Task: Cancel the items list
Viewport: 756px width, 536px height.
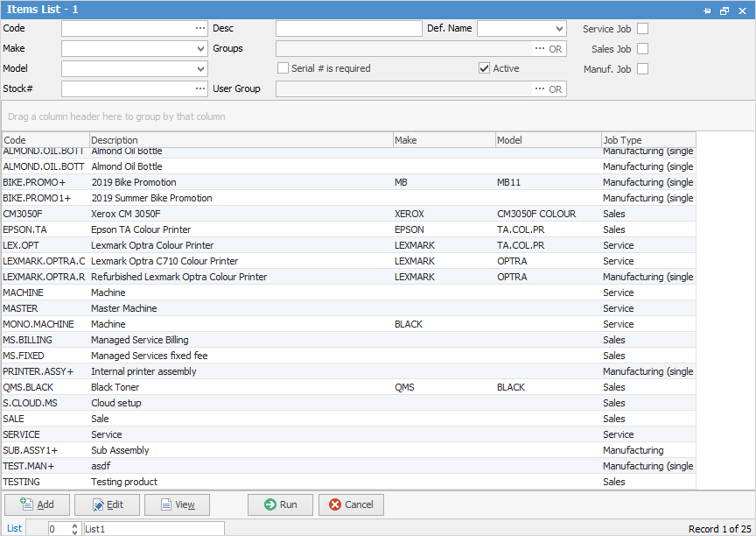Action: point(351,504)
